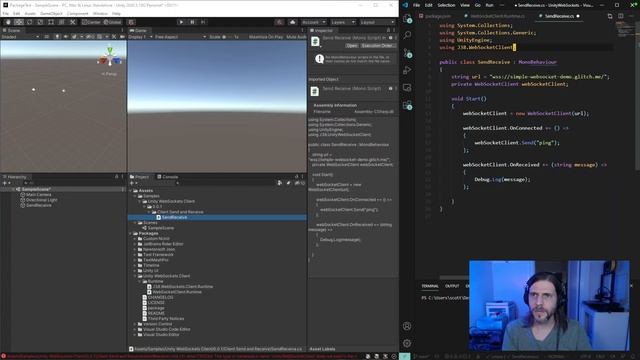The image size is (640, 360).
Task: Switch to OUTPUT tab in VS Code panel
Action: tap(452, 286)
